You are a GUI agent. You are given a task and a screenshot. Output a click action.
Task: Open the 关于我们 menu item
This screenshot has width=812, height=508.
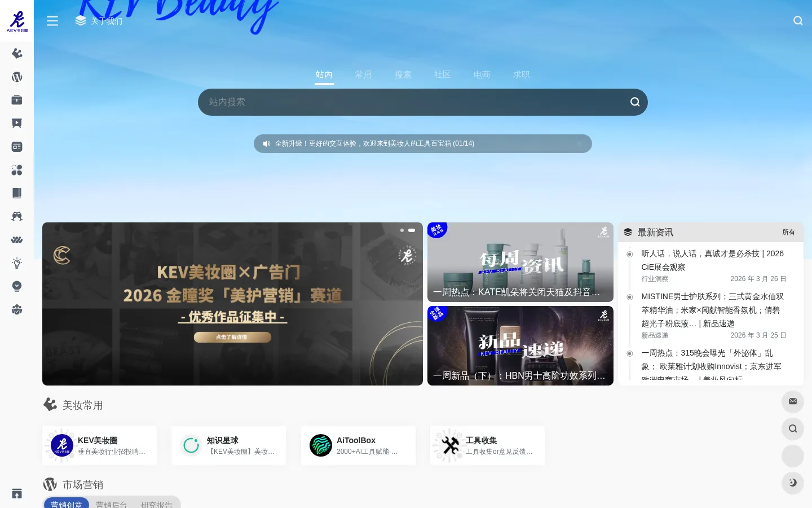[x=99, y=21]
